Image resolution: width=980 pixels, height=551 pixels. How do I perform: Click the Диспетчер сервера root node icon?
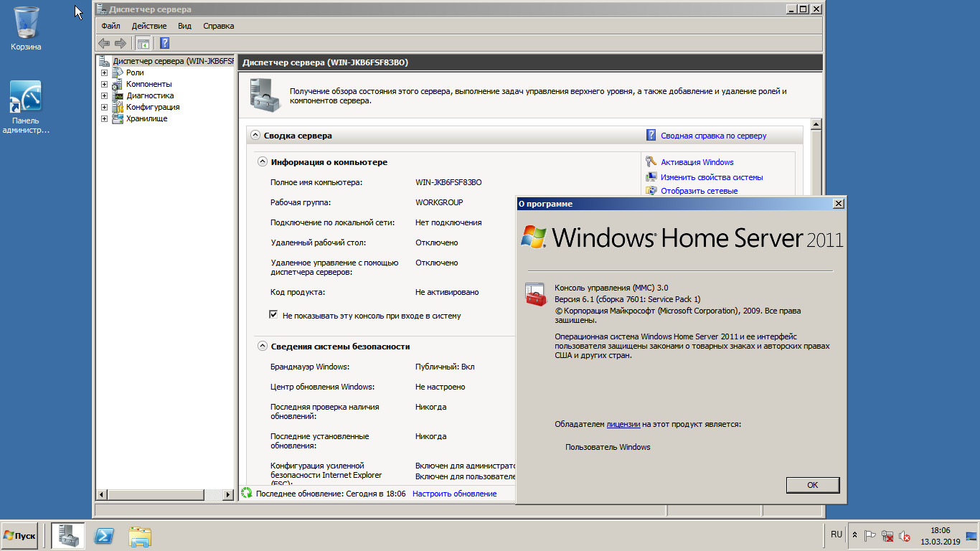coord(105,61)
